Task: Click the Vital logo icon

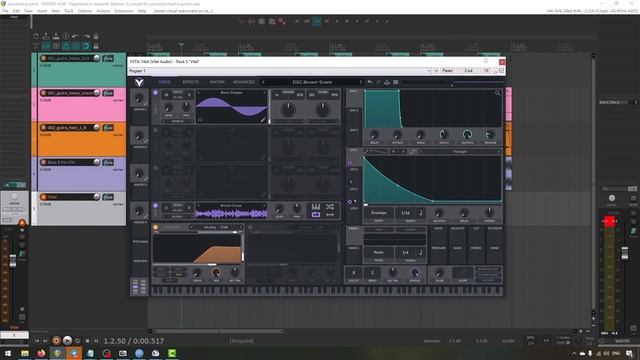Action: point(139,82)
